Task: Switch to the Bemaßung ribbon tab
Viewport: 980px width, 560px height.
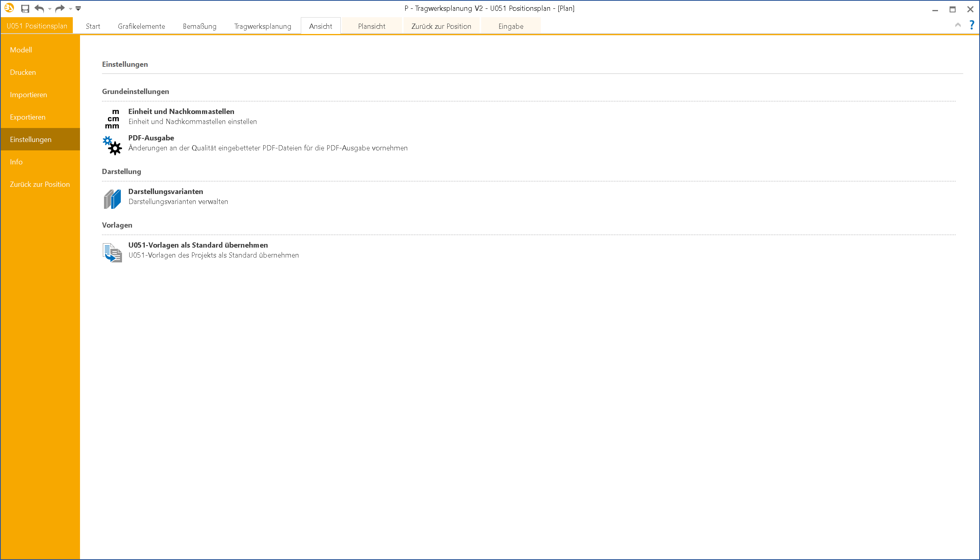Action: [x=200, y=26]
